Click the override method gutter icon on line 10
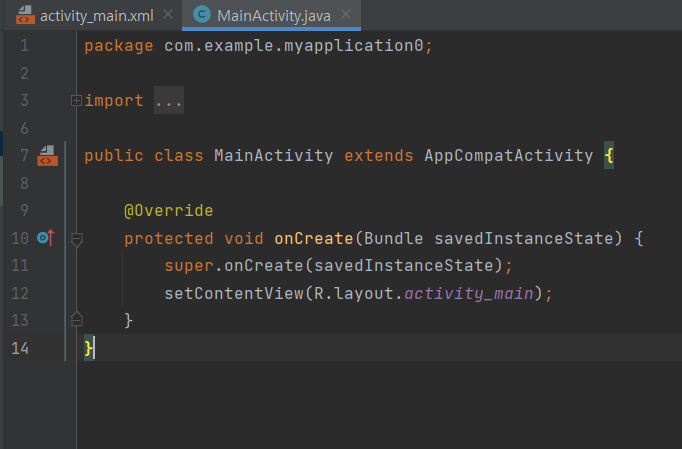682x449 pixels. [x=46, y=238]
